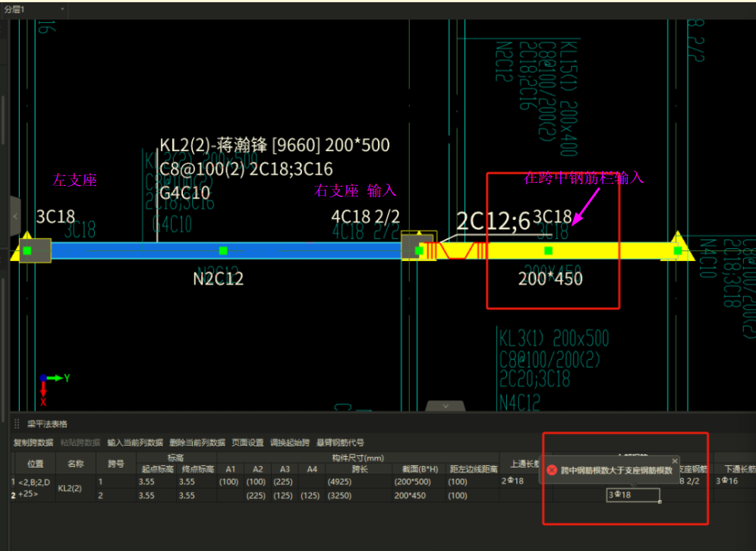Click the 跨号 column header
This screenshot has width=756, height=551.
tap(116, 464)
